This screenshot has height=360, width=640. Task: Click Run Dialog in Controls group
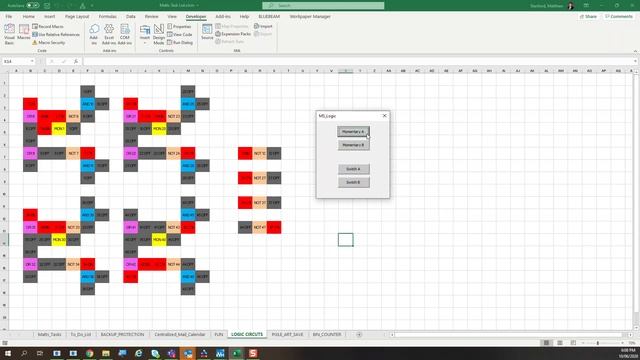pos(180,42)
